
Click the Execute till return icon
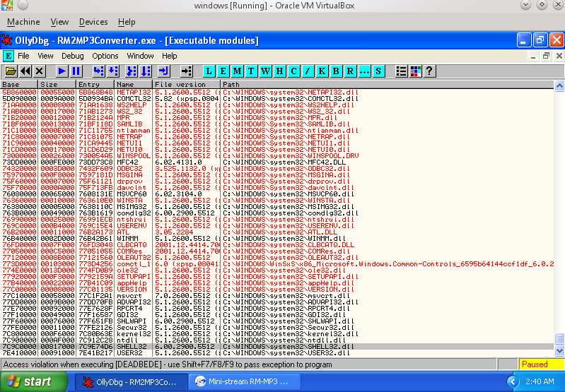[x=163, y=71]
